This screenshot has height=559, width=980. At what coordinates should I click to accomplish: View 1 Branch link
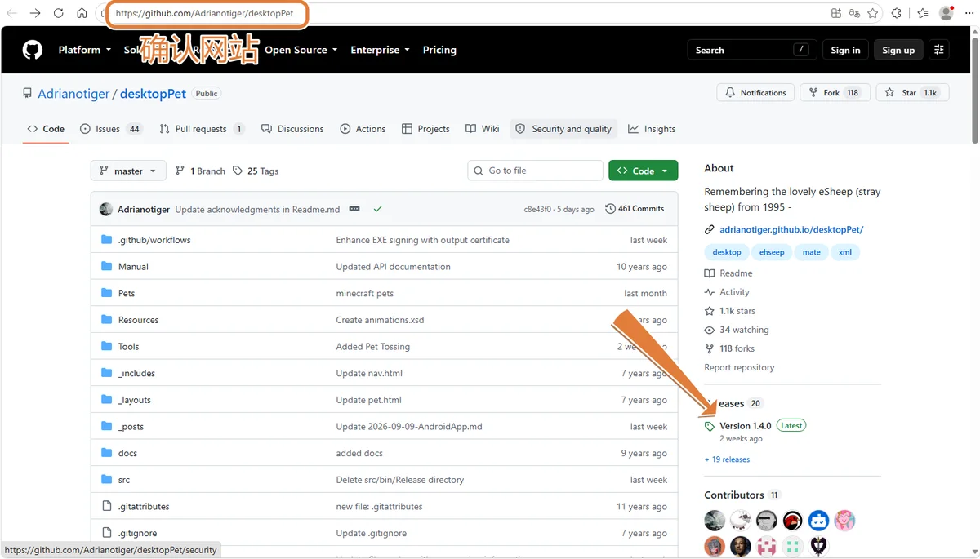pos(200,171)
